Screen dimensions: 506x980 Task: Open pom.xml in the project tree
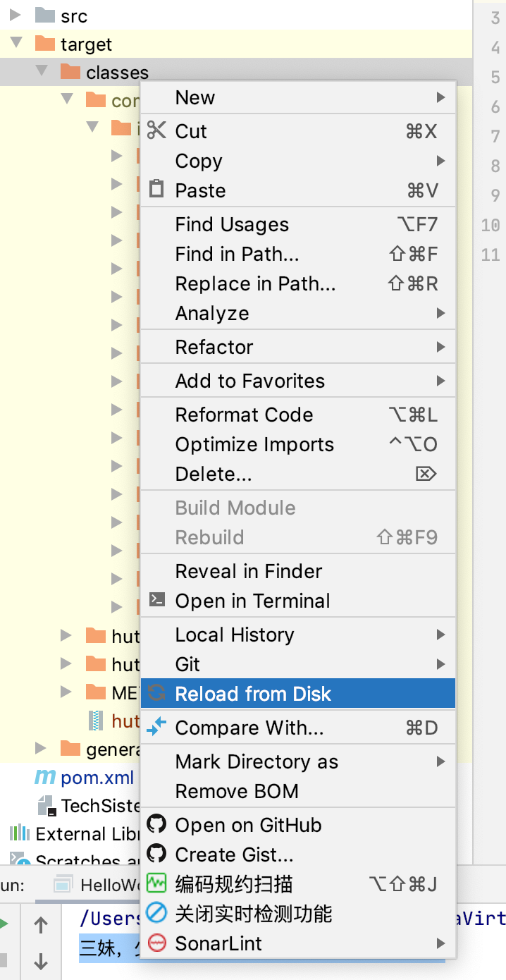(97, 778)
